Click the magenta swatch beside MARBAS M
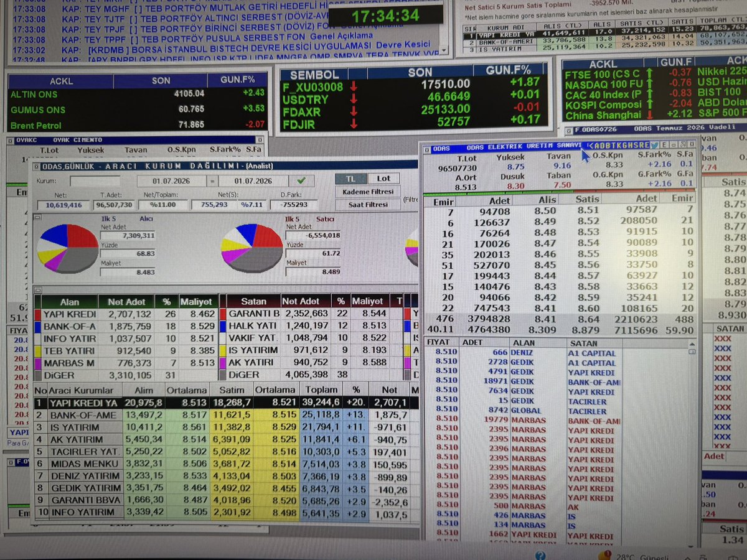 (x=37, y=363)
